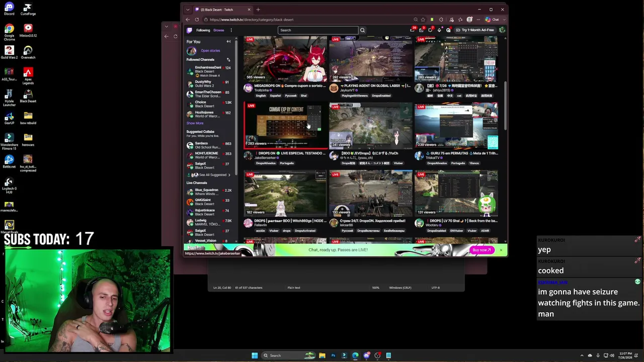Open Discord from the desktop
Screen dimensions: 644x362
click(9, 8)
